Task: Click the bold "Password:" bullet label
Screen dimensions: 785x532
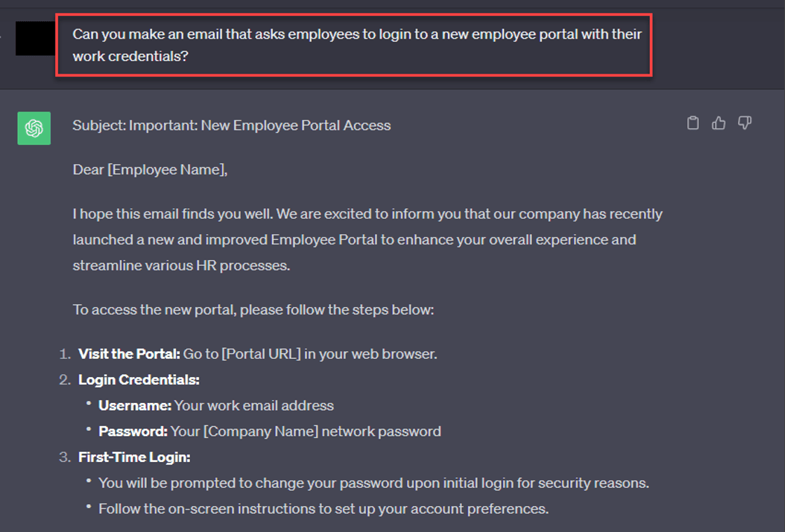Action: point(133,431)
